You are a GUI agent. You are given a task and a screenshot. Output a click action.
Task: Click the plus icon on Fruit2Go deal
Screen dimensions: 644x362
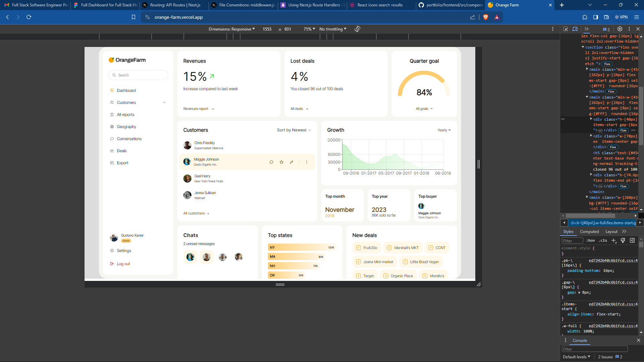(x=358, y=248)
